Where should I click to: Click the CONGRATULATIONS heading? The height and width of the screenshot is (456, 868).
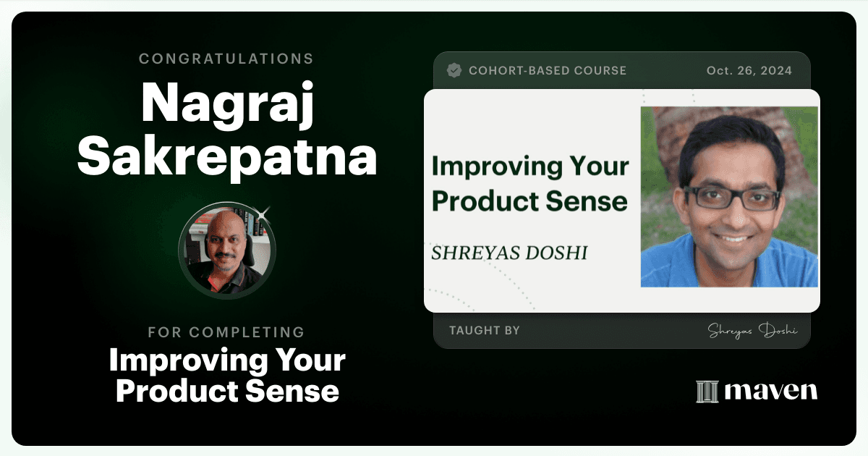tap(226, 59)
